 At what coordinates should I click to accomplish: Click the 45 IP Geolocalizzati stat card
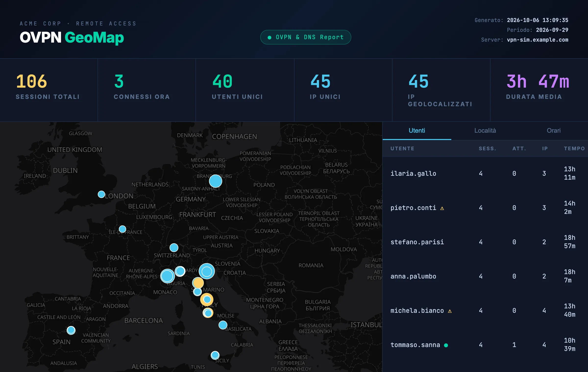(x=441, y=90)
